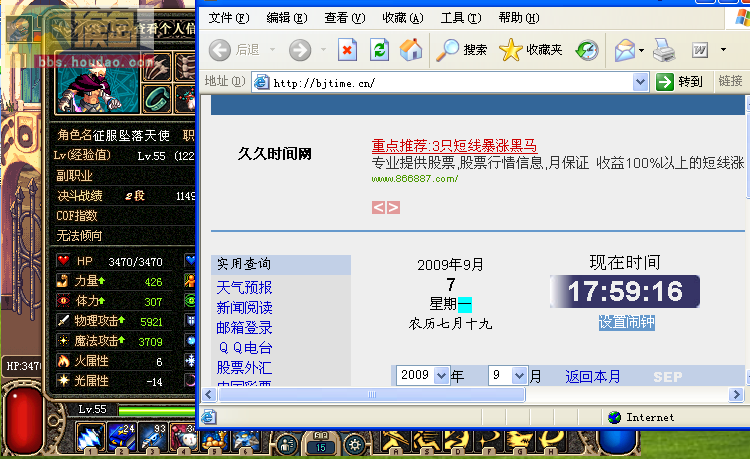Open the game character info round button

287,445
